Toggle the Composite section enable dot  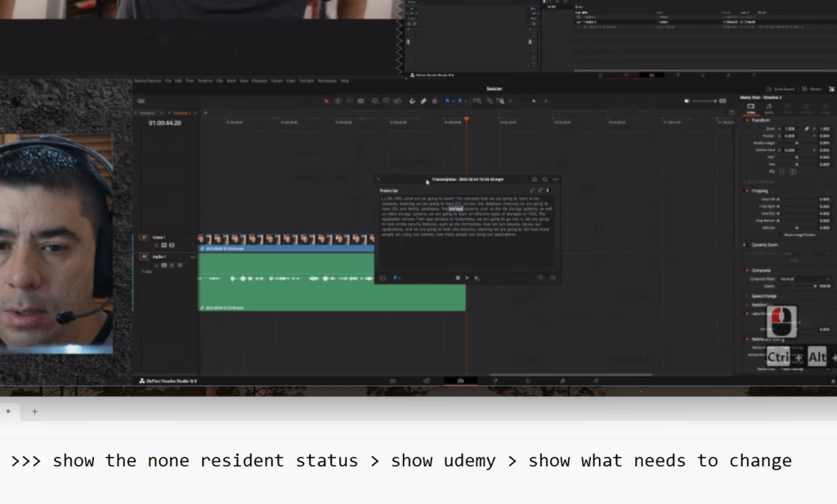click(x=747, y=270)
